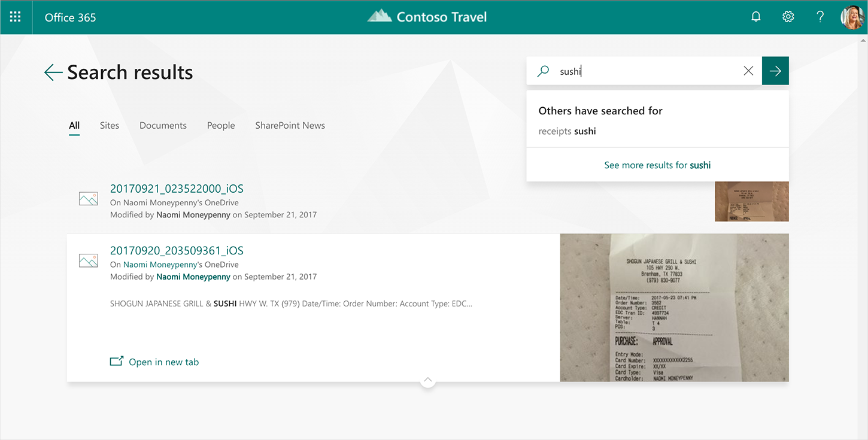The image size is (868, 440).
Task: Click the Contoso Travel mountain logo
Action: pyautogui.click(x=380, y=16)
